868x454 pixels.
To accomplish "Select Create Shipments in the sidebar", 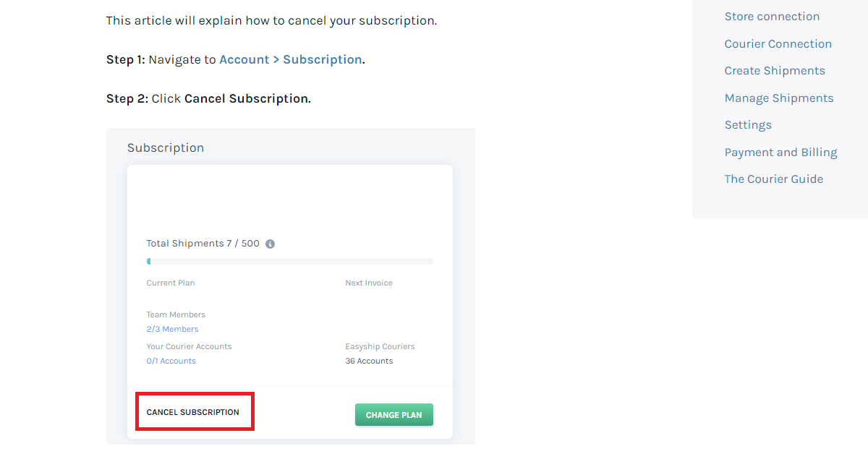I will (775, 70).
